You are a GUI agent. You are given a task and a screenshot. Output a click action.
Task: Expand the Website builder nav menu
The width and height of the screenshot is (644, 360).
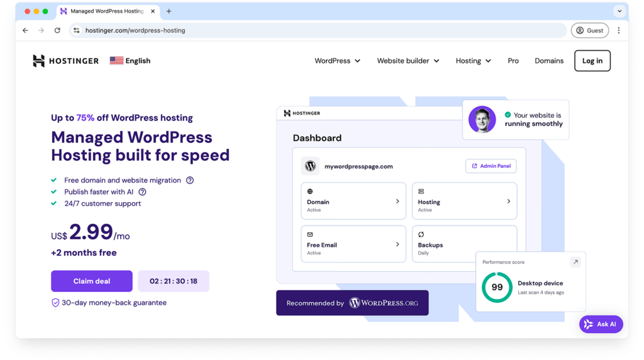408,61
